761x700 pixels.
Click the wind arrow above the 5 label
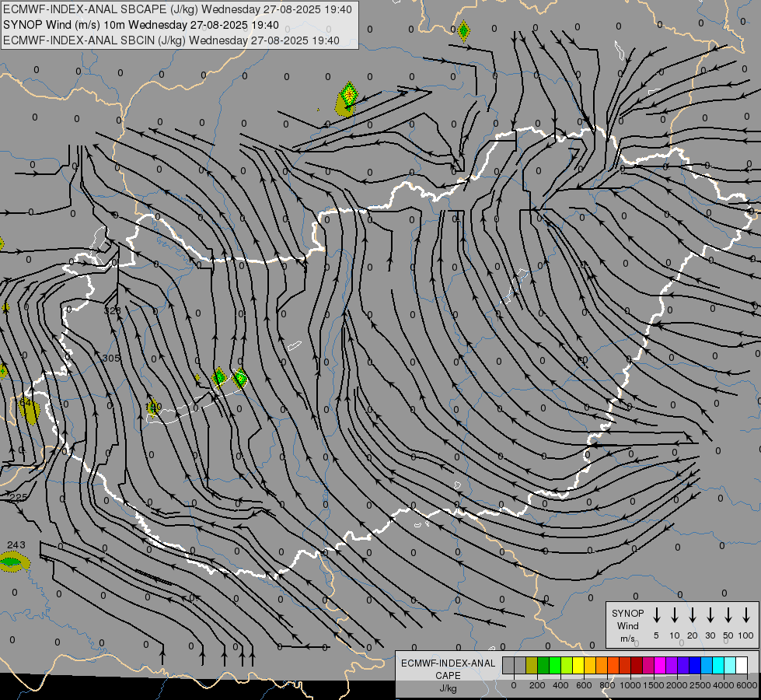click(656, 615)
